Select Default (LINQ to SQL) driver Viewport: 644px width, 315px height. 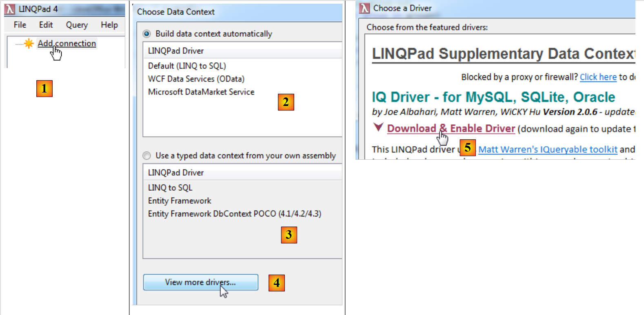pyautogui.click(x=187, y=66)
